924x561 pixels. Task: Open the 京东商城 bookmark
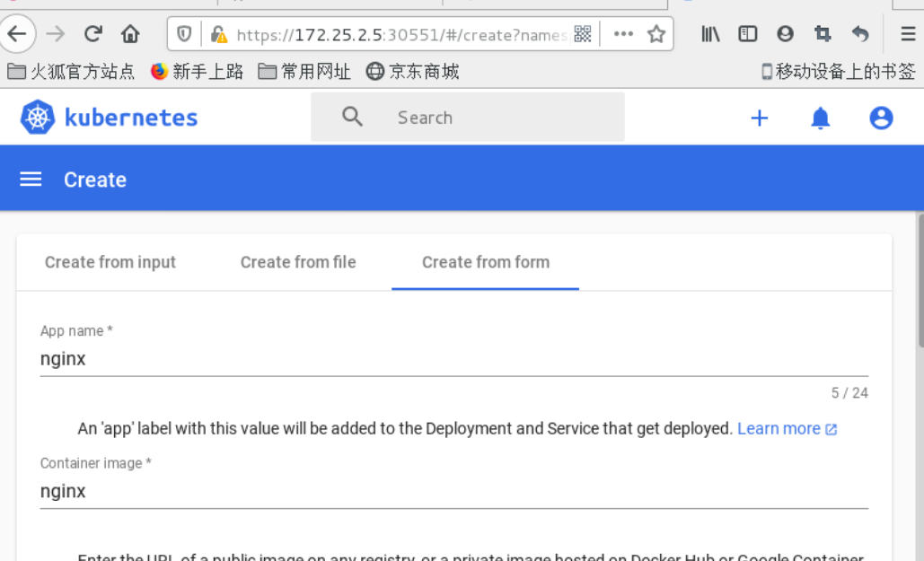tap(412, 72)
